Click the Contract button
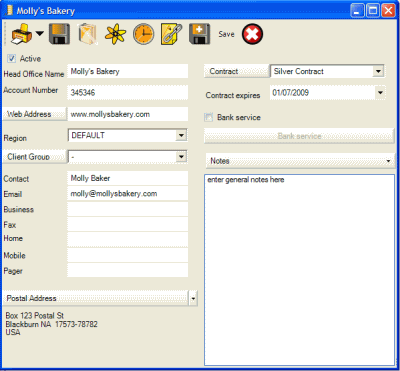The image size is (400, 371). point(236,71)
